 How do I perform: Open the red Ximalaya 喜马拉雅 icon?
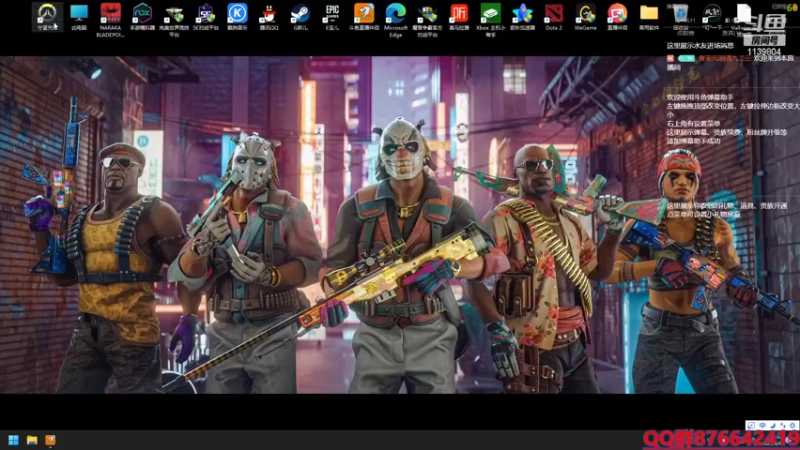pyautogui.click(x=459, y=16)
